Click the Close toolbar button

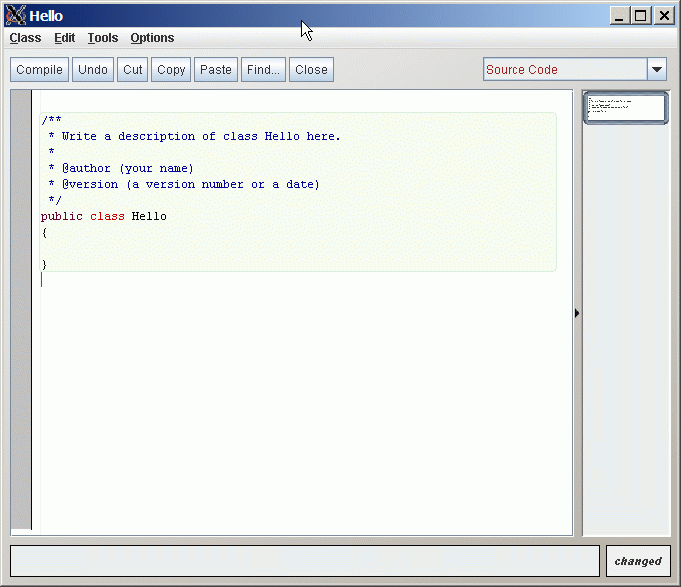click(x=311, y=69)
